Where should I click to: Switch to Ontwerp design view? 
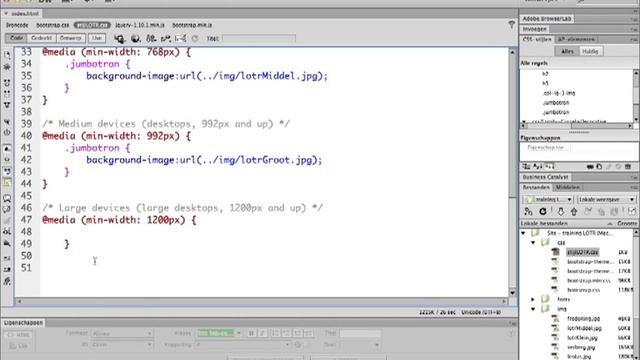click(70, 38)
